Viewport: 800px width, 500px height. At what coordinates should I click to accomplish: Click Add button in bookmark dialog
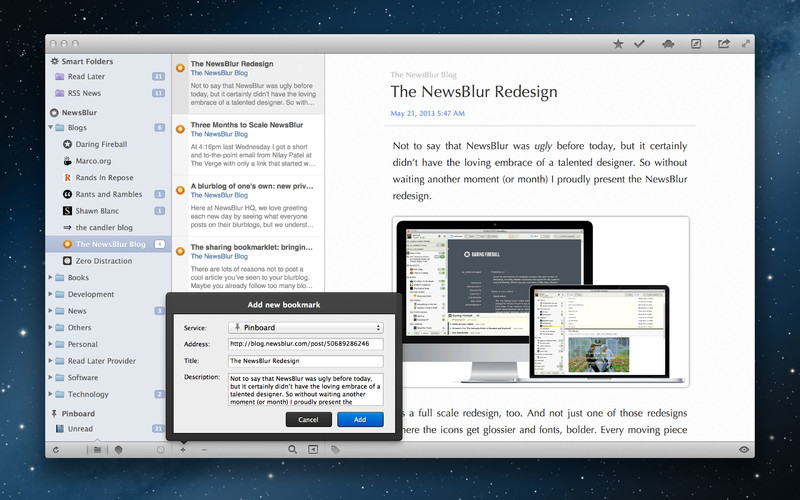(x=360, y=420)
